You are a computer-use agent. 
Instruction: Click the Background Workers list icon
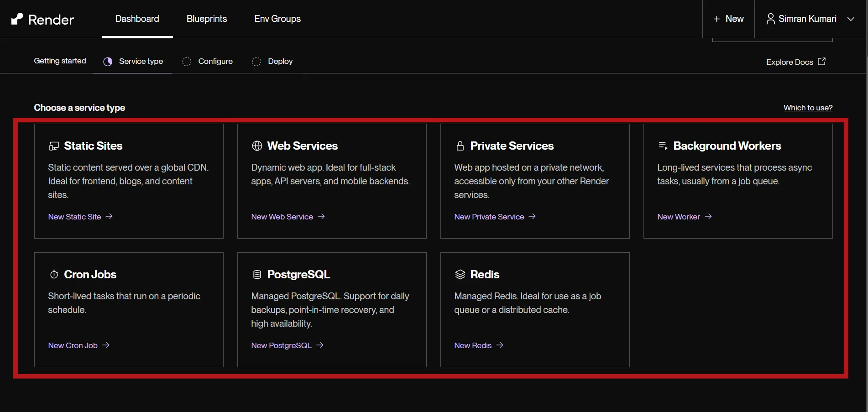pyautogui.click(x=663, y=145)
